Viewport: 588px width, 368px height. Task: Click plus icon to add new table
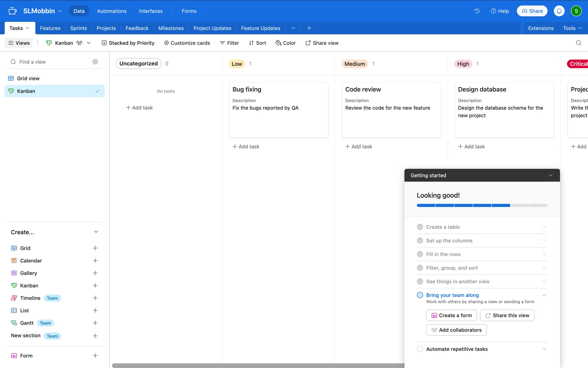click(309, 28)
